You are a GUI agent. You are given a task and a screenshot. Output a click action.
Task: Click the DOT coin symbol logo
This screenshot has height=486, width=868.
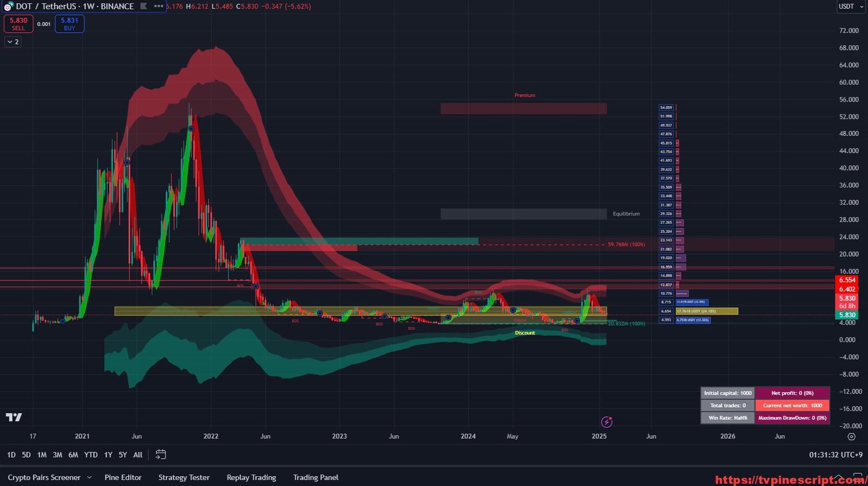click(x=8, y=7)
